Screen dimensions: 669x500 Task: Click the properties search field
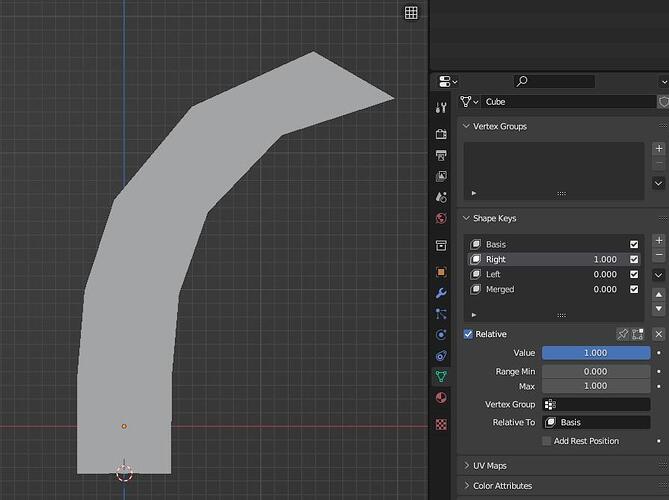pos(554,81)
